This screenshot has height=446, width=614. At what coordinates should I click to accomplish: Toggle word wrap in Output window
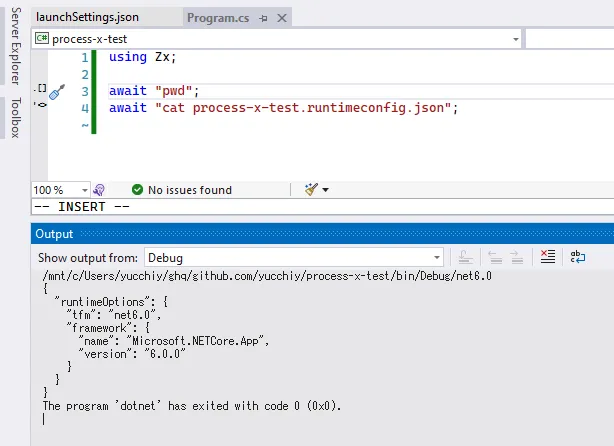click(577, 257)
